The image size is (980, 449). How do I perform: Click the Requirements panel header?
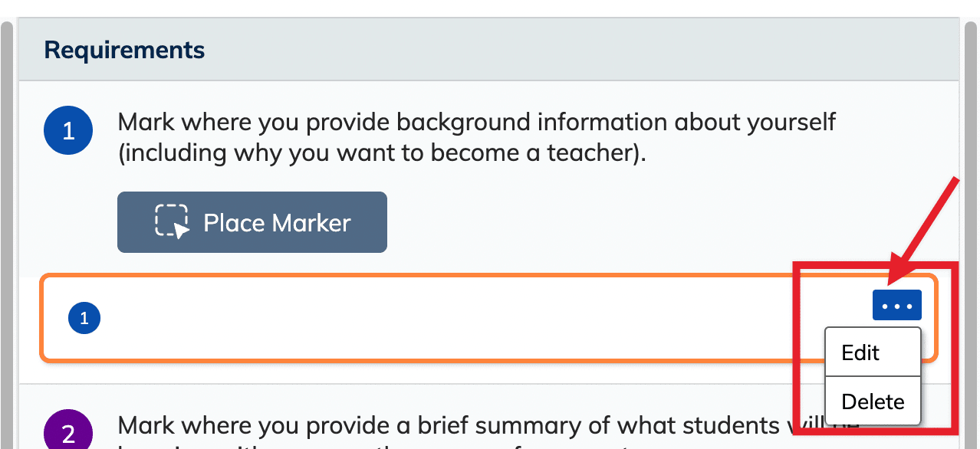(x=488, y=50)
